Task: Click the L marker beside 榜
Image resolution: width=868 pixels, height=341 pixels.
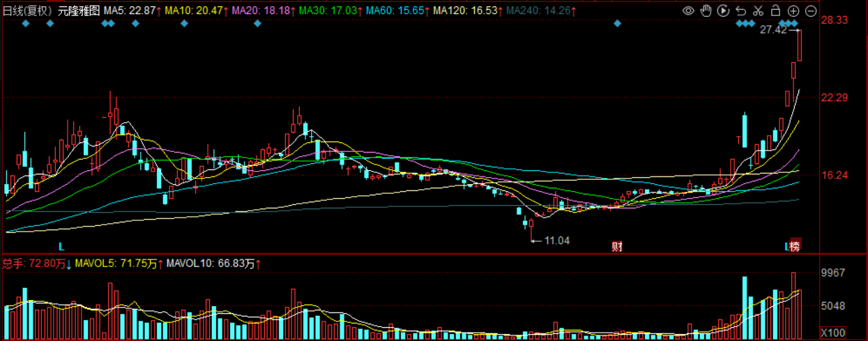Action: coord(786,246)
